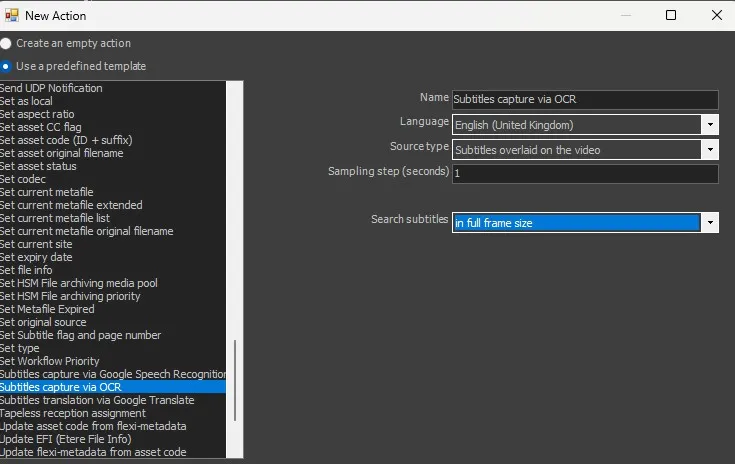
Task: Open the Language dropdown
Action: coord(709,125)
